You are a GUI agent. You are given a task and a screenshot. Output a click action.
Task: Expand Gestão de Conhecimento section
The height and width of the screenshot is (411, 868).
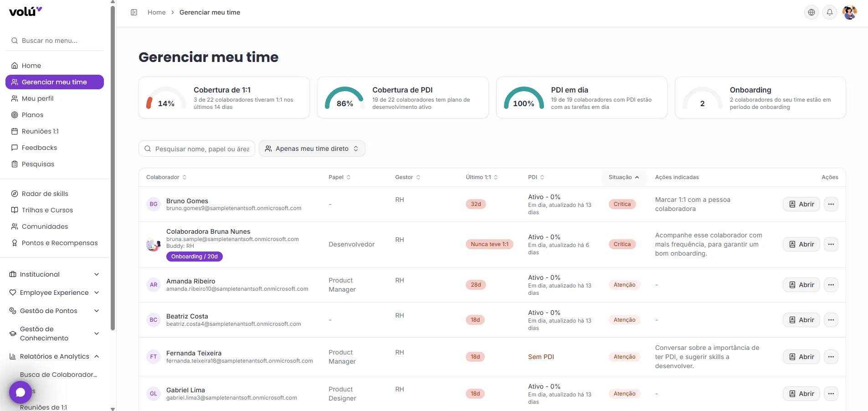coord(55,334)
